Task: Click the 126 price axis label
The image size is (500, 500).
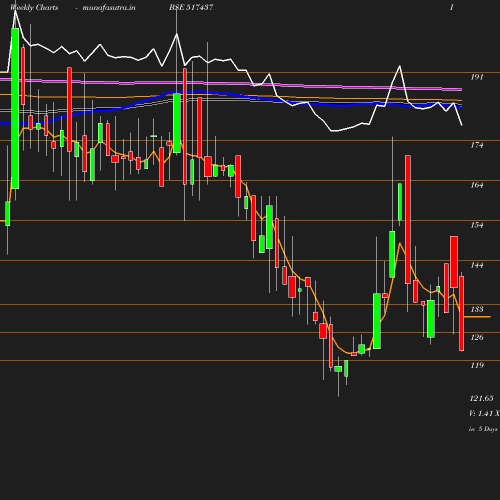Action: 477,337
